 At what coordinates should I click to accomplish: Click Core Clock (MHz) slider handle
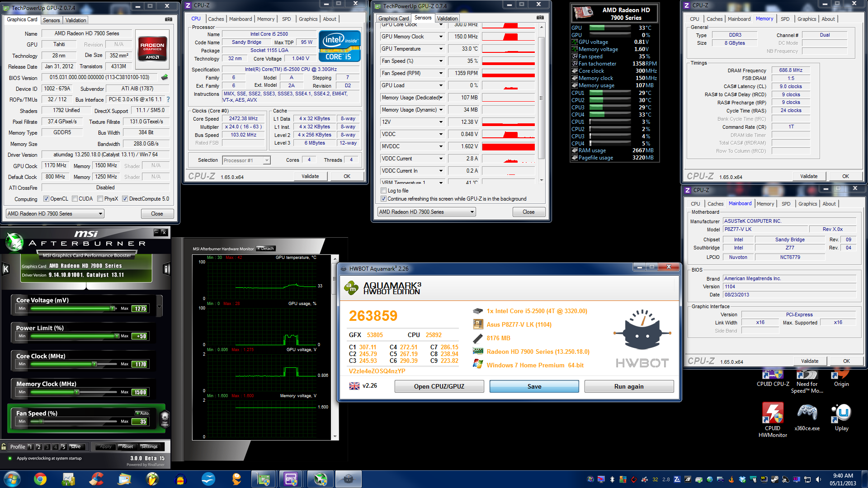click(94, 364)
